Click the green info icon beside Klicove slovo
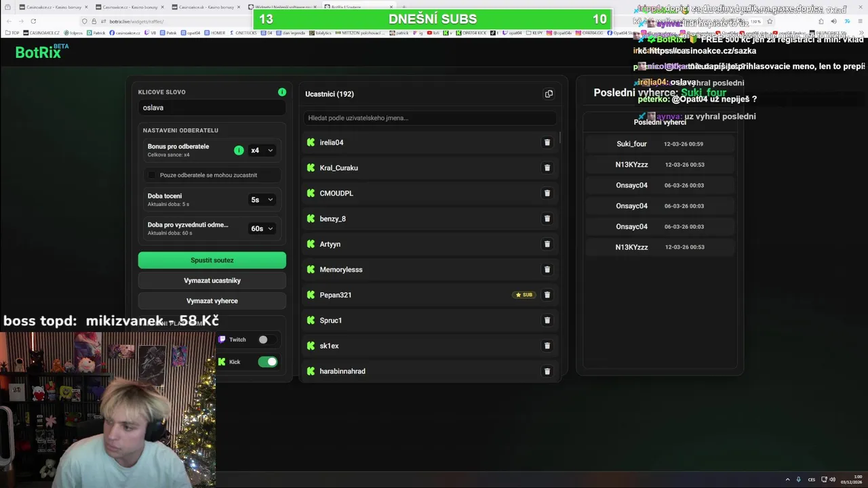The width and height of the screenshot is (868, 488). [x=282, y=92]
